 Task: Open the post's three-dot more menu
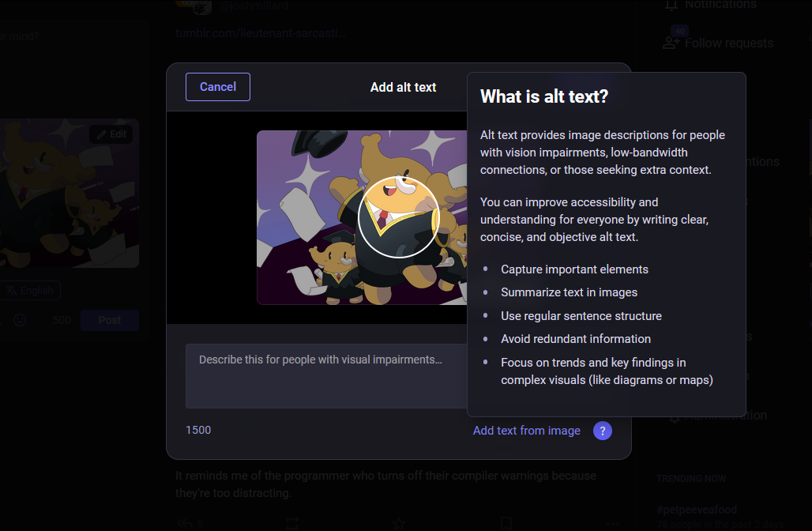tap(613, 523)
